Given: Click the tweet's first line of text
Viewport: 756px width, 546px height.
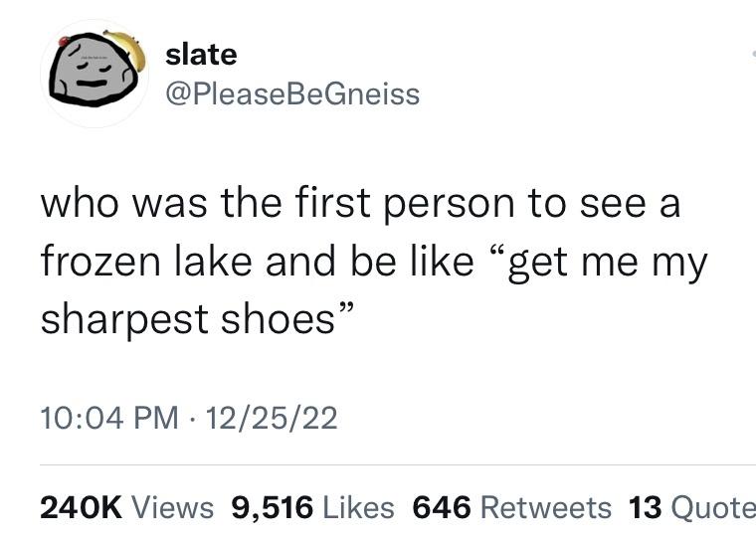Looking at the screenshot, I should point(359,204).
